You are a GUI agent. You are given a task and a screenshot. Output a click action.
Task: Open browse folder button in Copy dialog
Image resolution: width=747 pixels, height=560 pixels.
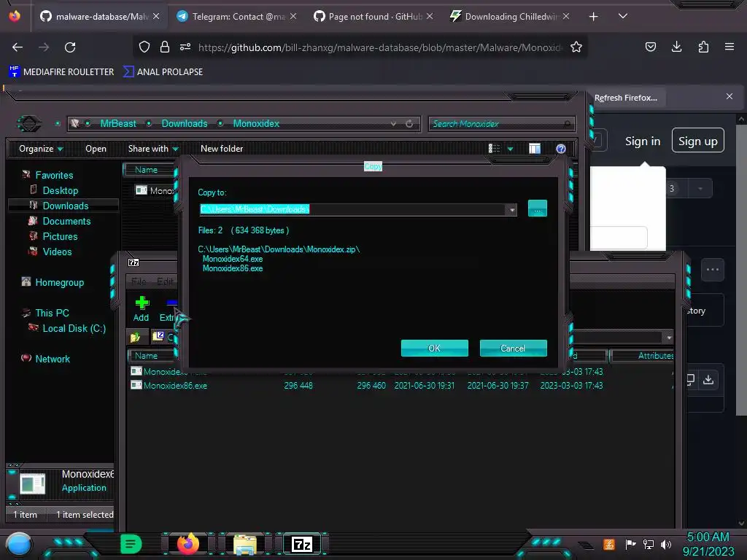(538, 209)
